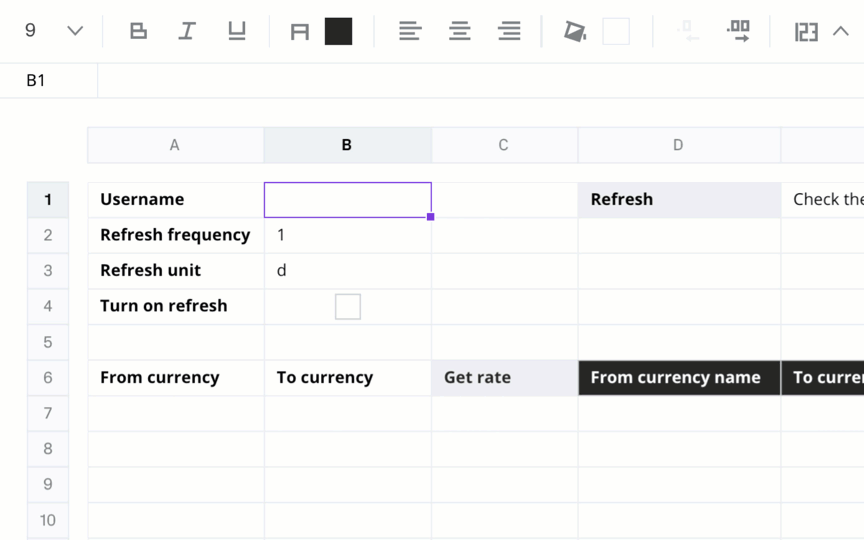The width and height of the screenshot is (864, 540).
Task: Open the font size dropdown
Action: pyautogui.click(x=75, y=31)
